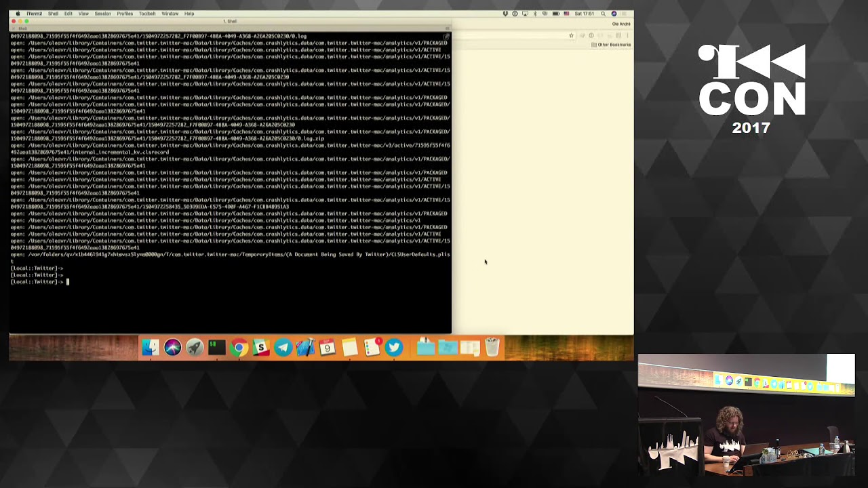The image size is (868, 488).
Task: Open Reminders from the Dock
Action: [x=372, y=348]
